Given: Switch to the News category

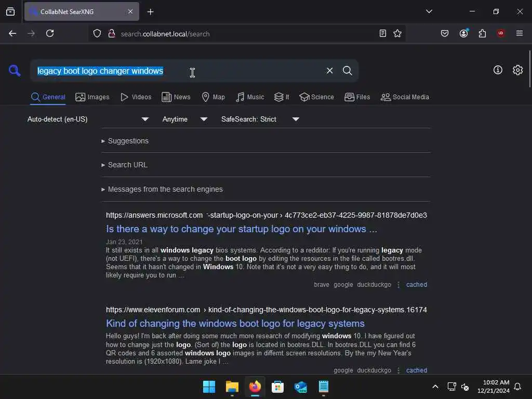Looking at the screenshot, I should (x=176, y=97).
